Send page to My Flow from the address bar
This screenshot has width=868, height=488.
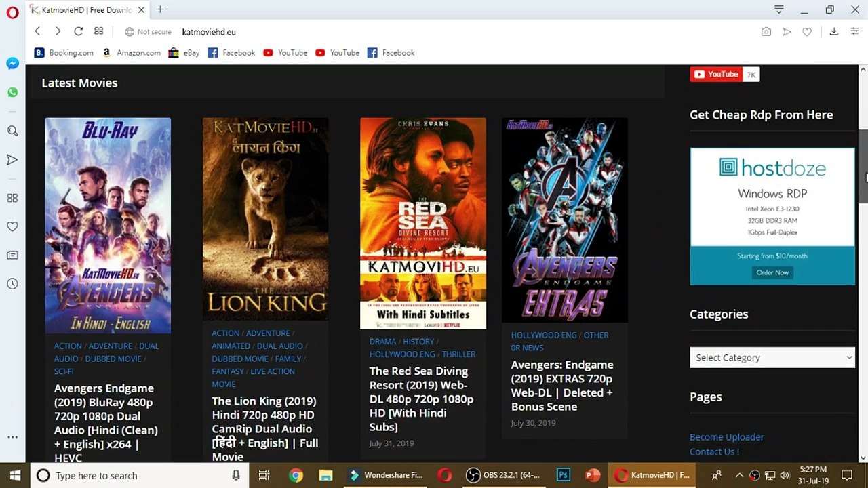click(x=787, y=32)
